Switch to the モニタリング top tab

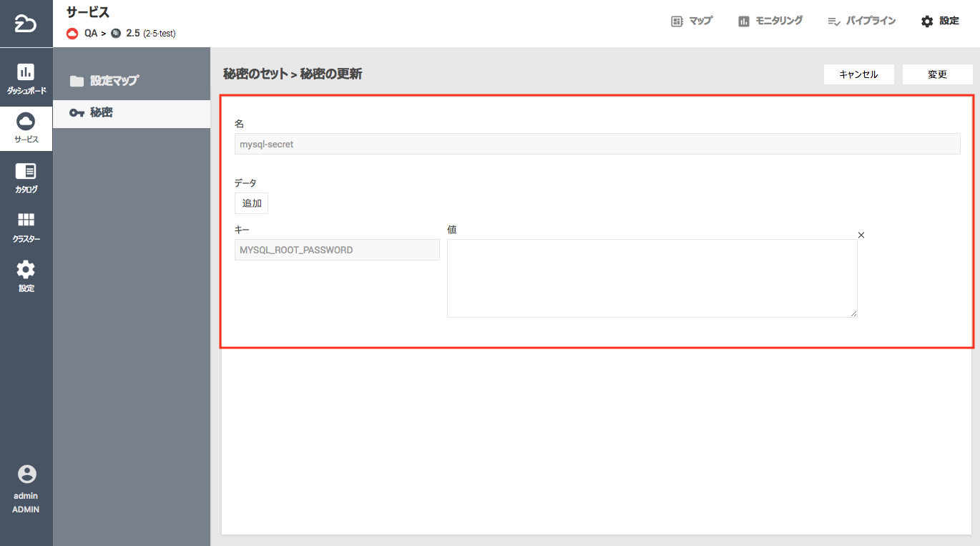click(770, 21)
